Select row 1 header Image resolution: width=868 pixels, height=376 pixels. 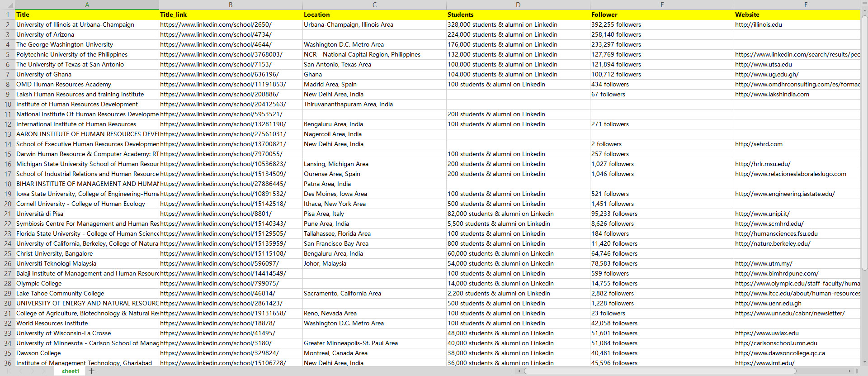[8, 15]
